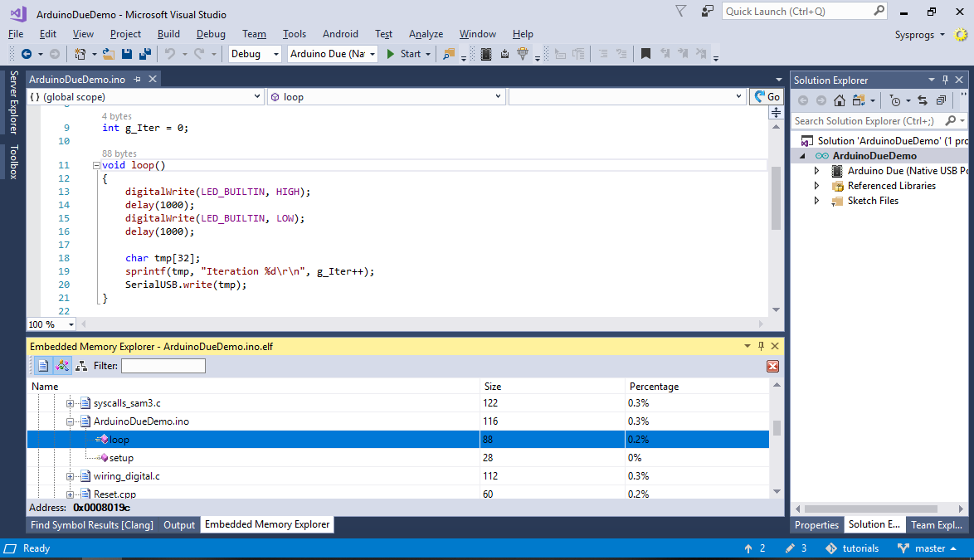The width and height of the screenshot is (974, 560).
Task: Open the Server Explorer side tab
Action: (x=13, y=102)
